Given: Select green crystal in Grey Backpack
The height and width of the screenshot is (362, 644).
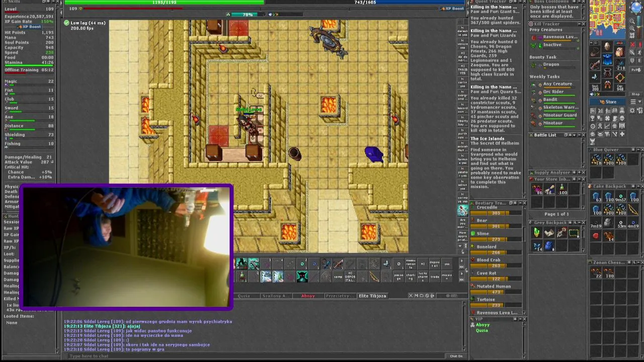Looking at the screenshot, I should [536, 233].
